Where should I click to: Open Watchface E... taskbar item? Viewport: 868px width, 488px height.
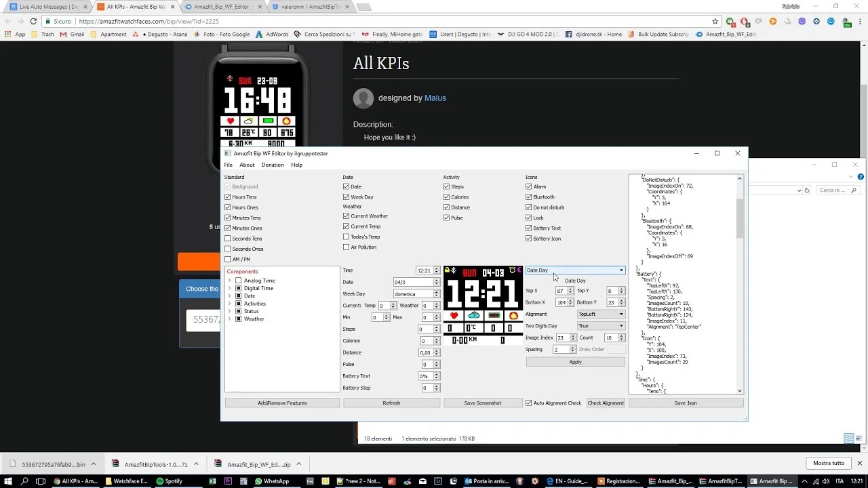click(125, 481)
